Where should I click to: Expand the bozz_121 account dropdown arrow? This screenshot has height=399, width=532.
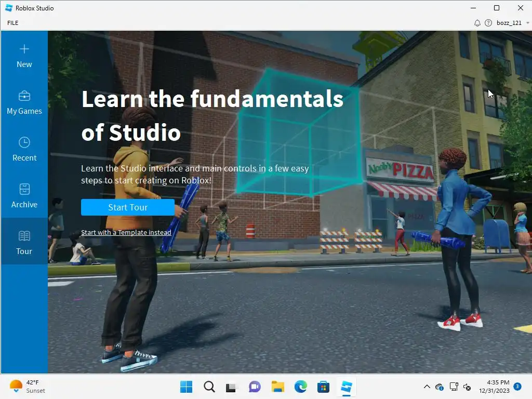click(x=528, y=23)
